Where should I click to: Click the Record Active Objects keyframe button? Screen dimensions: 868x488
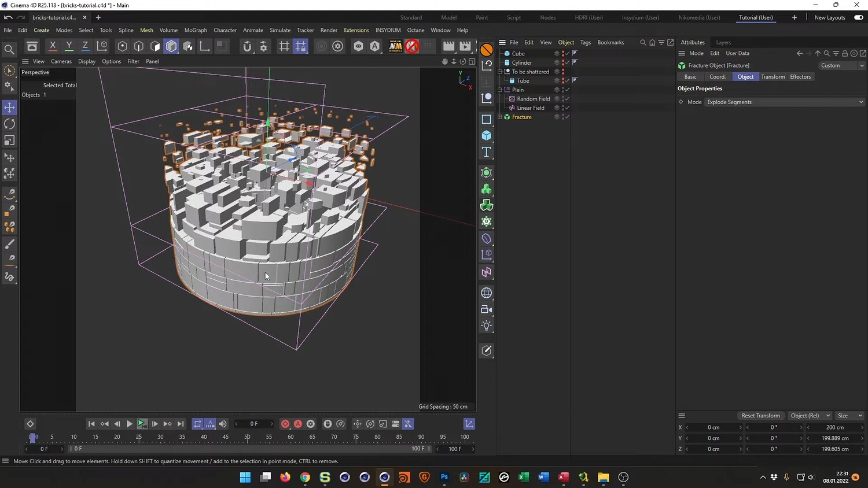click(285, 424)
